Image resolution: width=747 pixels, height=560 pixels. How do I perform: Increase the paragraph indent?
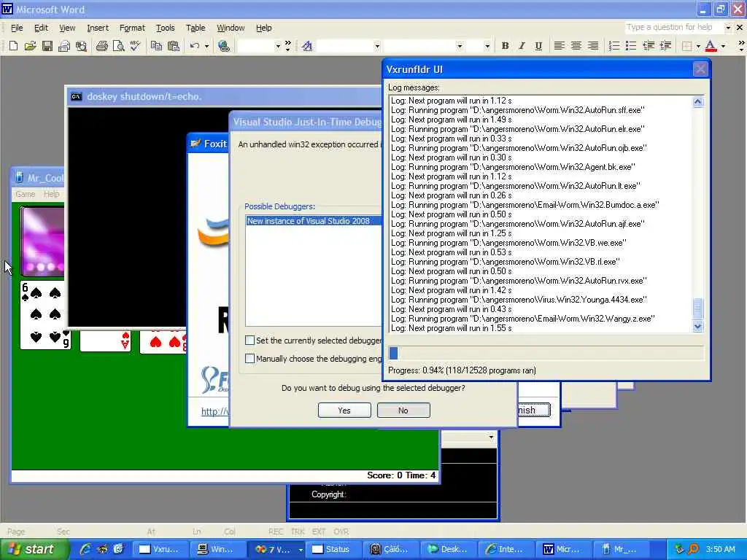(x=665, y=46)
